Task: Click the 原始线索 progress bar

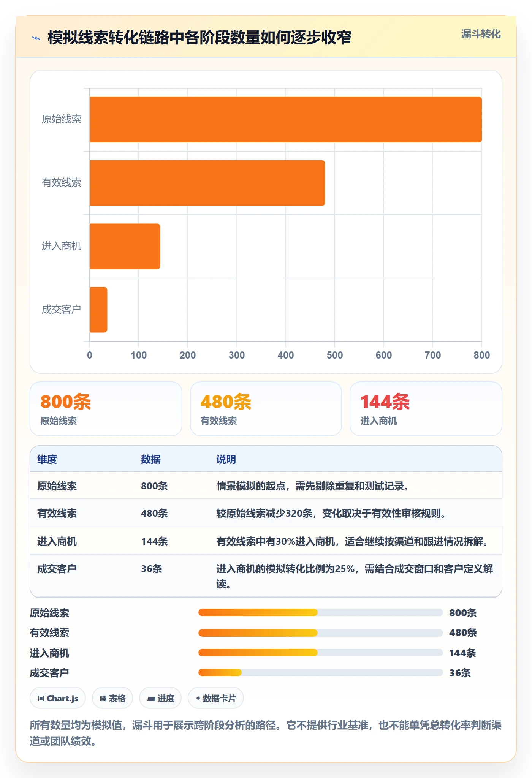Action: tap(320, 612)
